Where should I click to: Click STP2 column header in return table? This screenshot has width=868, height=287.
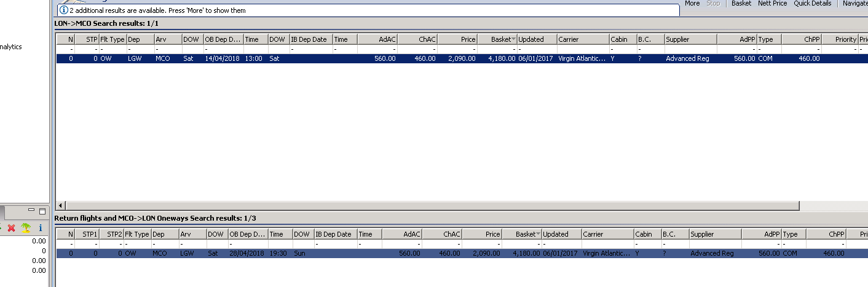click(111, 234)
